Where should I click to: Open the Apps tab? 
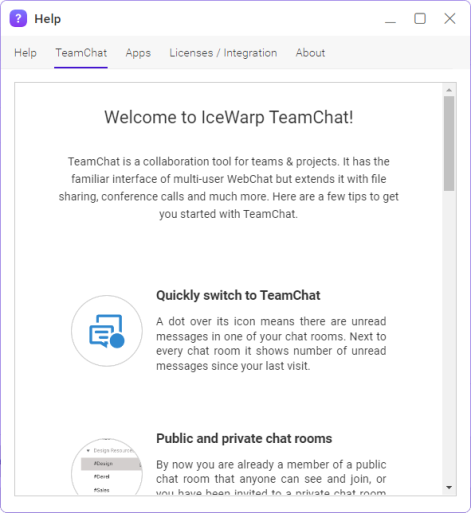(x=138, y=53)
